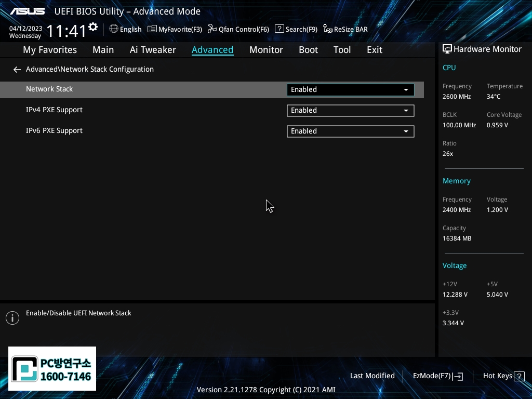Click the Memory section heading
The width and height of the screenshot is (532, 399).
coord(456,181)
